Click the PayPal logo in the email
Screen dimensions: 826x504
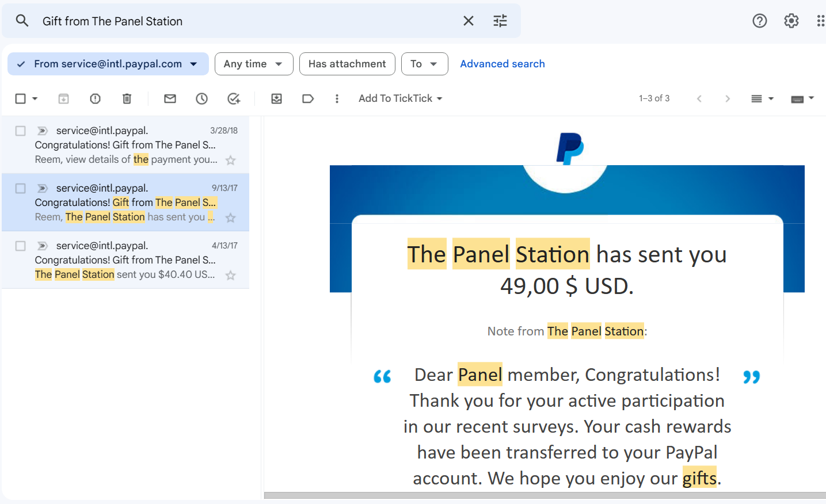point(570,148)
